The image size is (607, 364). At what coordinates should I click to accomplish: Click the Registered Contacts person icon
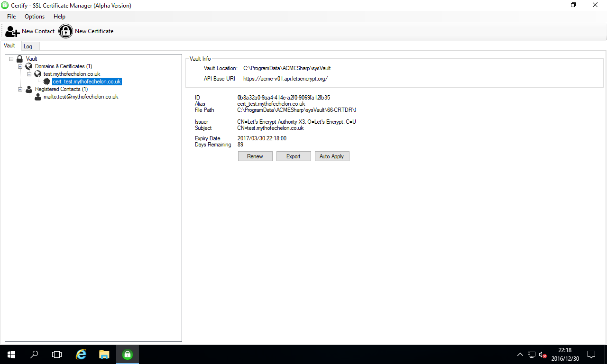[x=29, y=89]
